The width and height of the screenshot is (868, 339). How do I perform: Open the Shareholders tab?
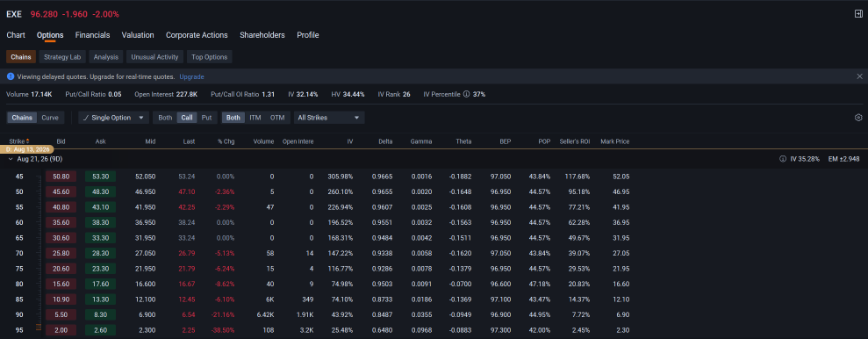(262, 35)
